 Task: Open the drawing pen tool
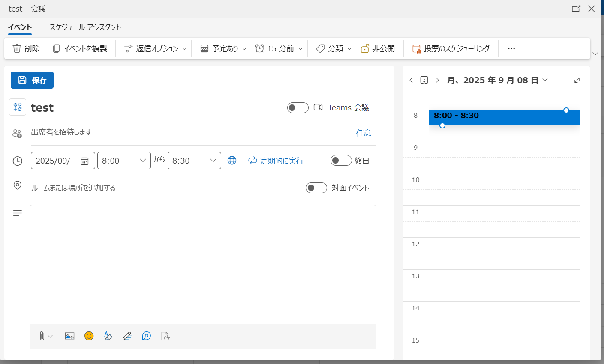pyautogui.click(x=127, y=336)
